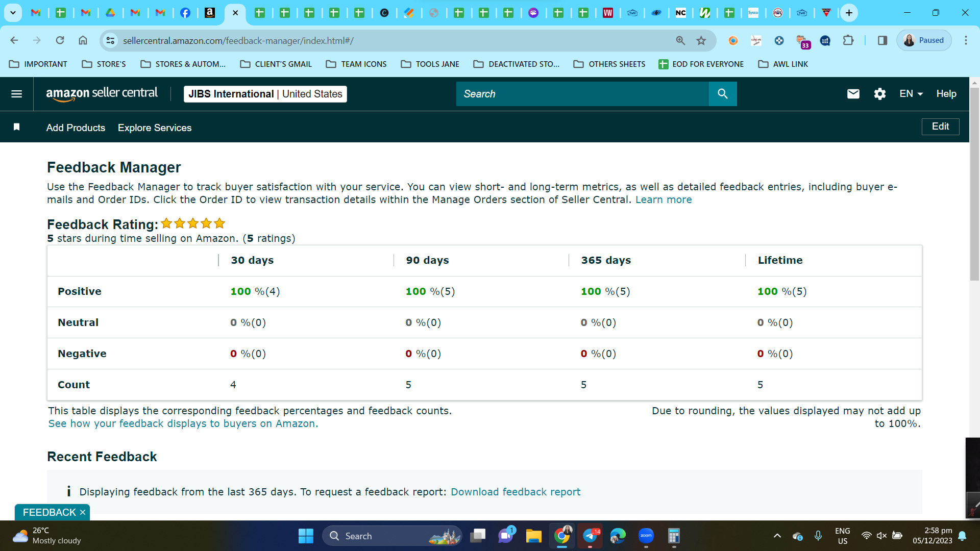Click Download feedback report link
The width and height of the screenshot is (980, 551).
pos(516,492)
